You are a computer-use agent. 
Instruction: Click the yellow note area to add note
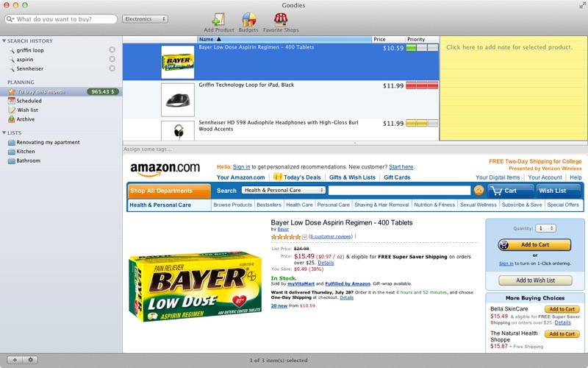point(513,88)
